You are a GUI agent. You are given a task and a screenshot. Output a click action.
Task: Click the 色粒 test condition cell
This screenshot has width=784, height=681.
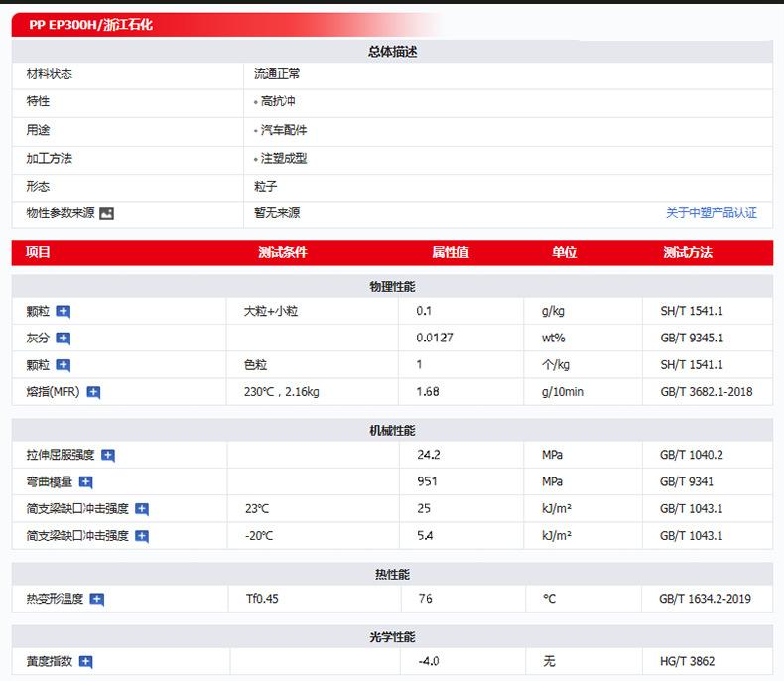[x=255, y=365]
